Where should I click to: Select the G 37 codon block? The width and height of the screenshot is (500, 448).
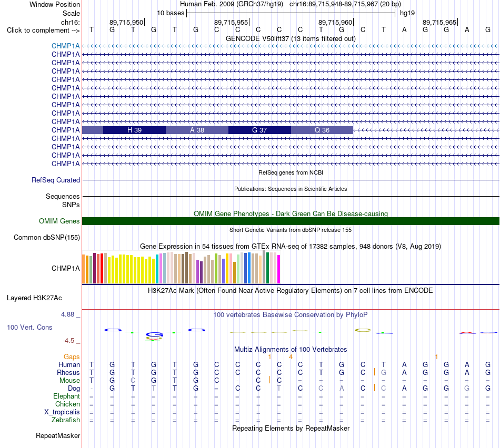coord(259,130)
